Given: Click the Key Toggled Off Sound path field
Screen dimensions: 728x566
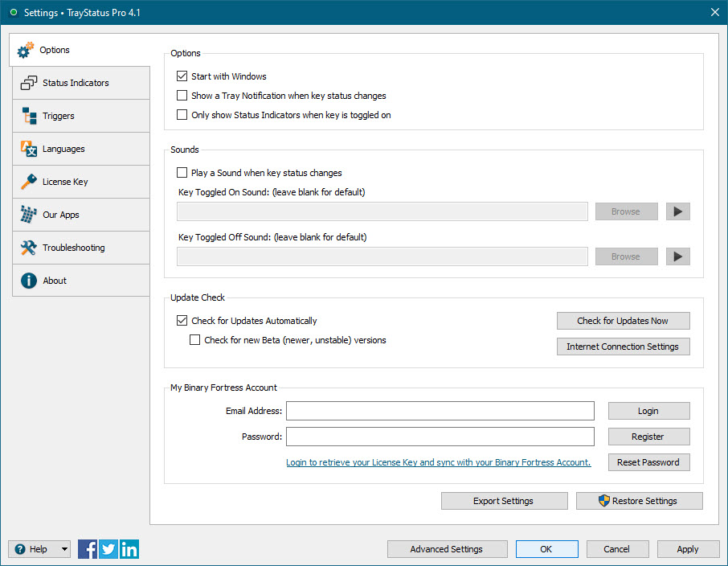Looking at the screenshot, I should pos(382,256).
